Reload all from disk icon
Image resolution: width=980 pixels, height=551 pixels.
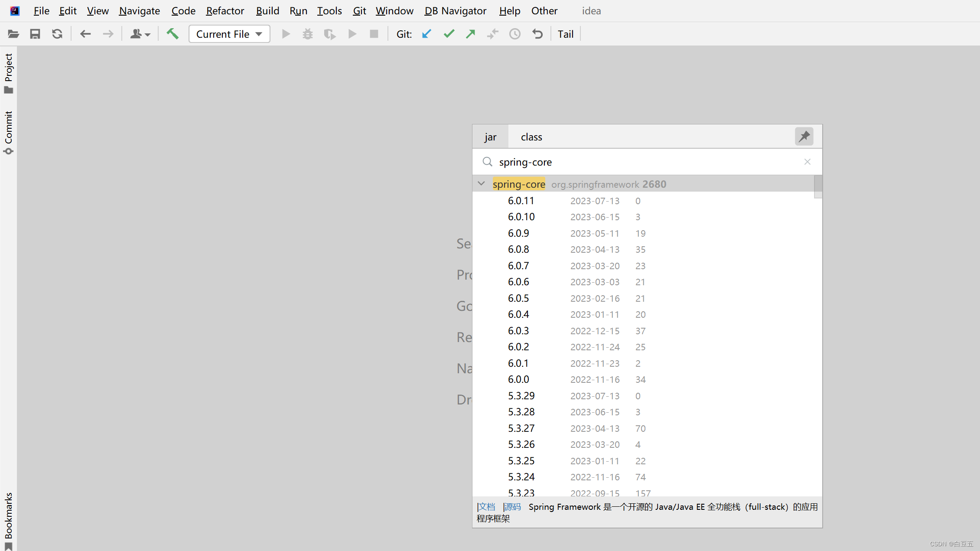pyautogui.click(x=57, y=34)
